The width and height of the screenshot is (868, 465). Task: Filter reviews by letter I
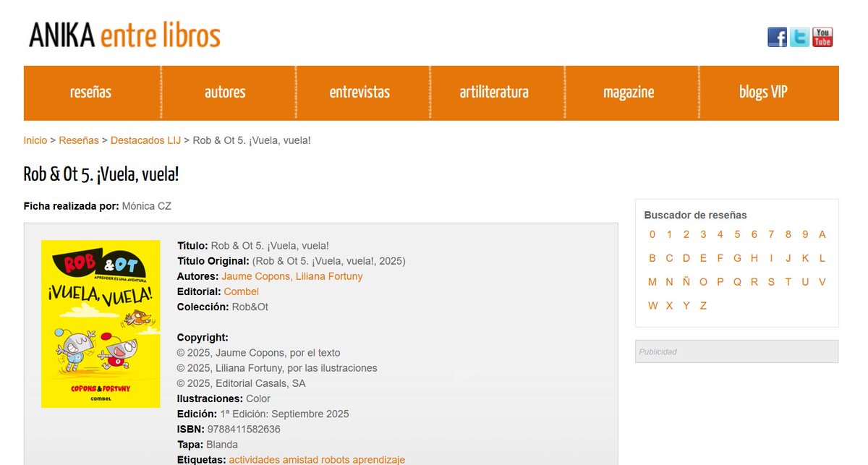click(x=771, y=258)
